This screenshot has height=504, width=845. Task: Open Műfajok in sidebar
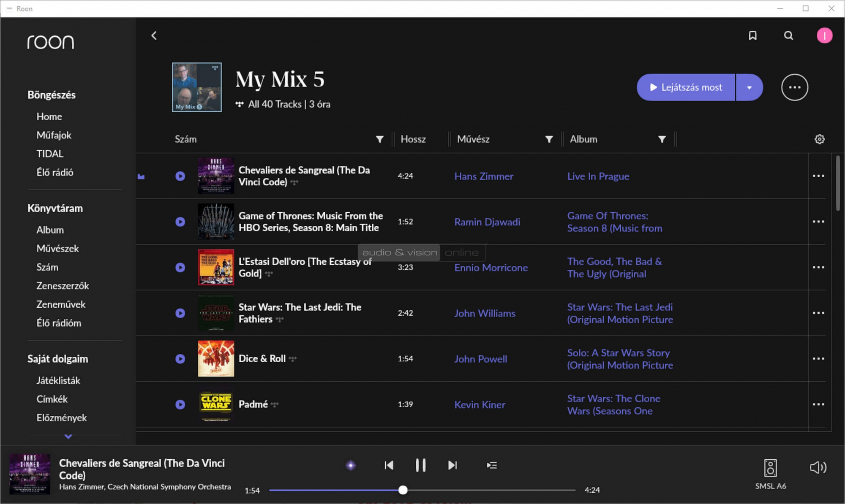click(54, 135)
